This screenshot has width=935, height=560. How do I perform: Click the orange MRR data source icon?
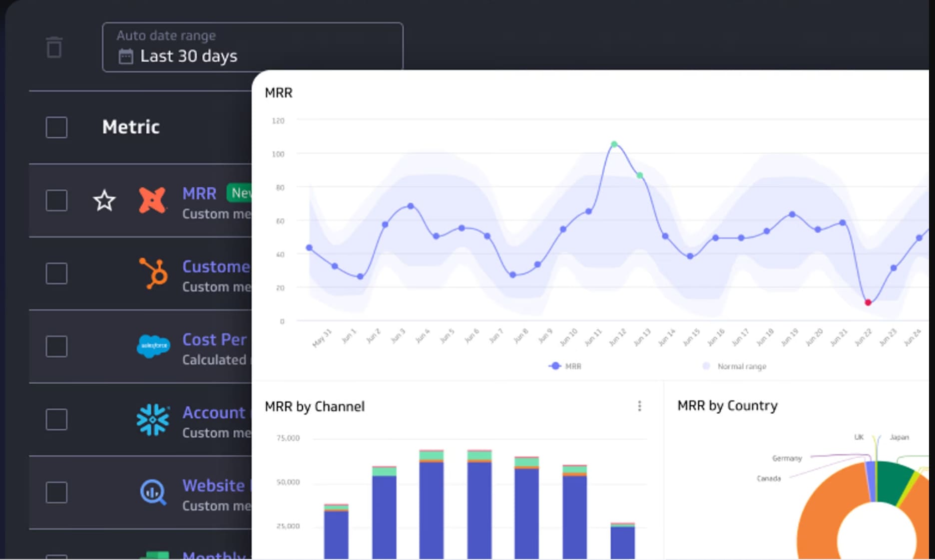(x=152, y=201)
